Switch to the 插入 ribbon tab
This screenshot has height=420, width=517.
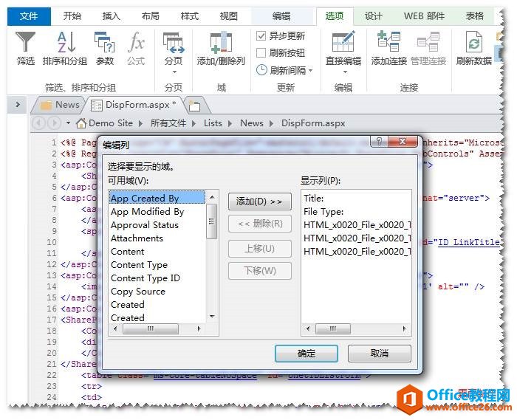[111, 16]
